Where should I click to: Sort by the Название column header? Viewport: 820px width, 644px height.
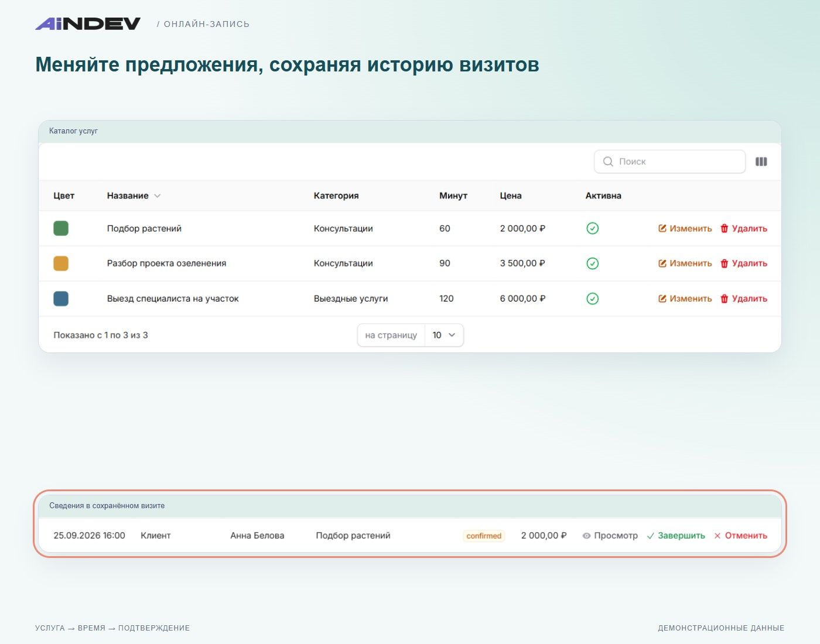click(134, 196)
